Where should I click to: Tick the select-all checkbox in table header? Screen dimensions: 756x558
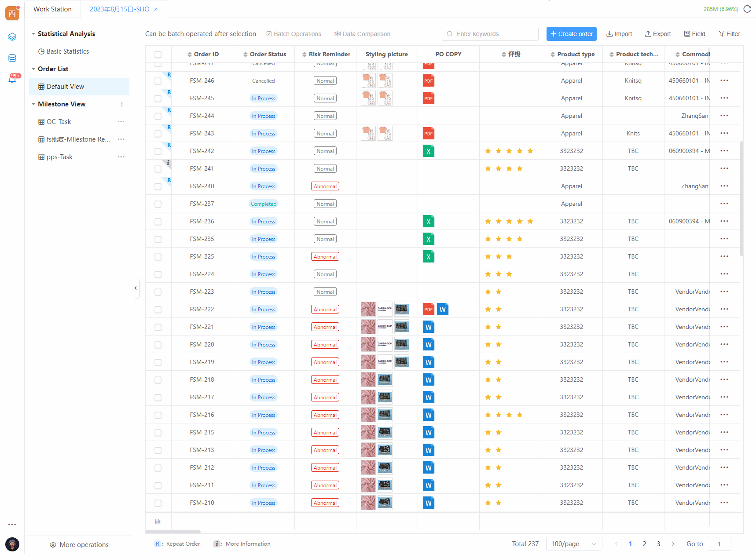coord(158,55)
